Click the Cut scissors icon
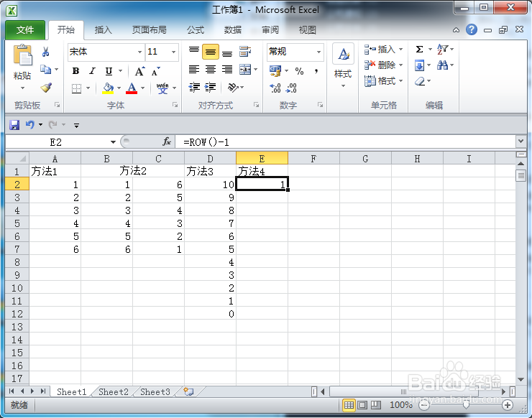The width and height of the screenshot is (532, 418). (x=45, y=52)
